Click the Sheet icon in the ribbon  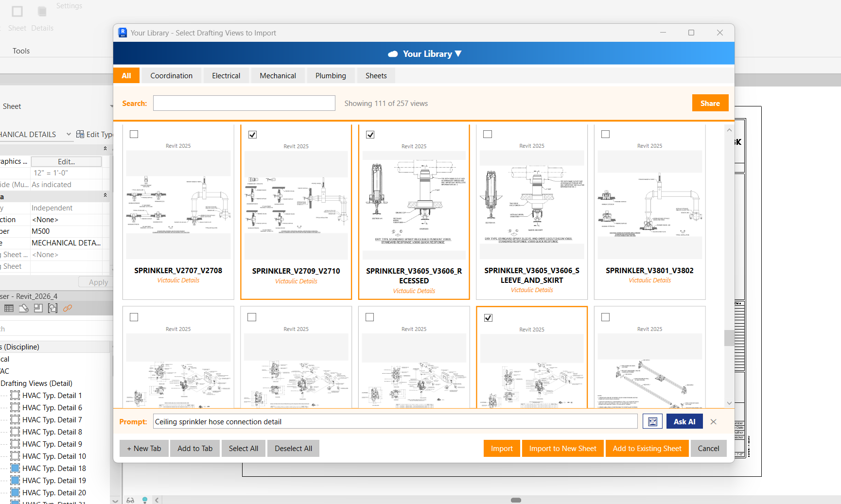17,11
